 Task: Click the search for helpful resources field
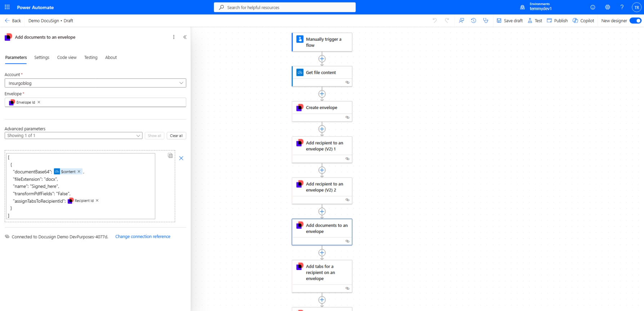[x=285, y=7]
